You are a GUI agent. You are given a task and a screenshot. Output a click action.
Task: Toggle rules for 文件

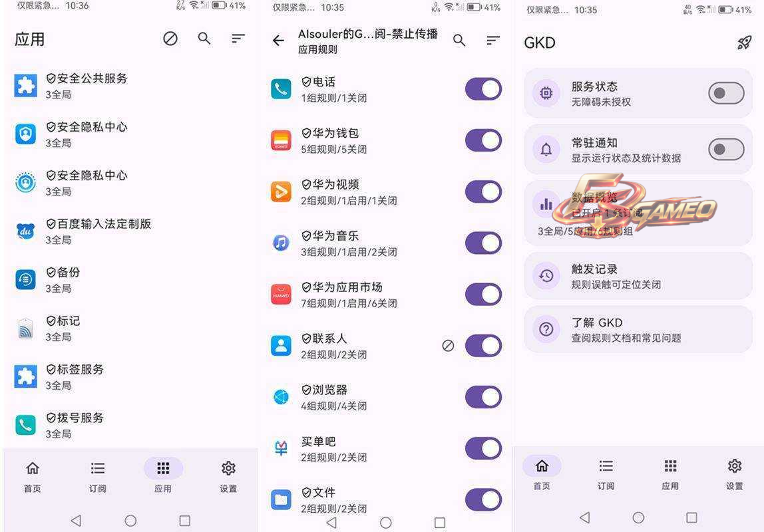(x=483, y=499)
